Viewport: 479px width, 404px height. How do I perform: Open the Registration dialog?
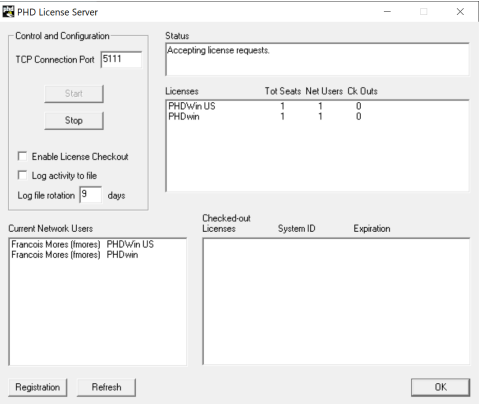point(38,387)
